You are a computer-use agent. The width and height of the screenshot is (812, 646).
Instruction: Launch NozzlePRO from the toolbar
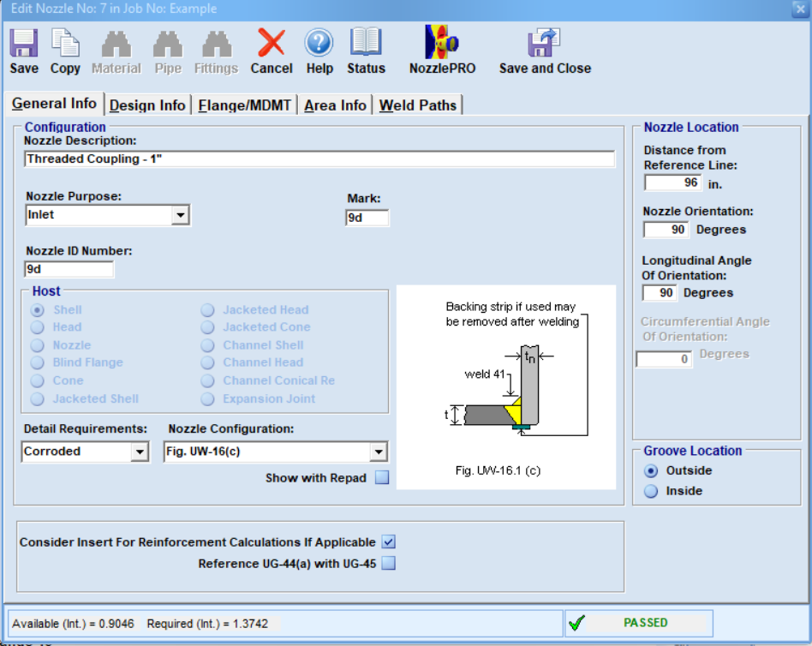(x=441, y=49)
